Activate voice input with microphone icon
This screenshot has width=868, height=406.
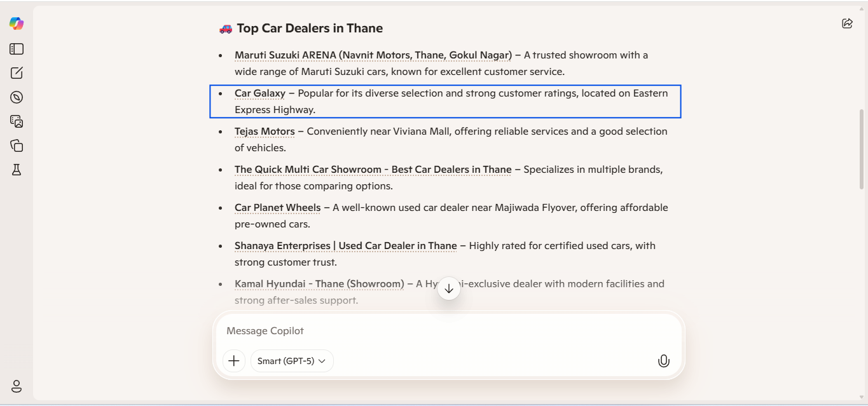(x=664, y=360)
